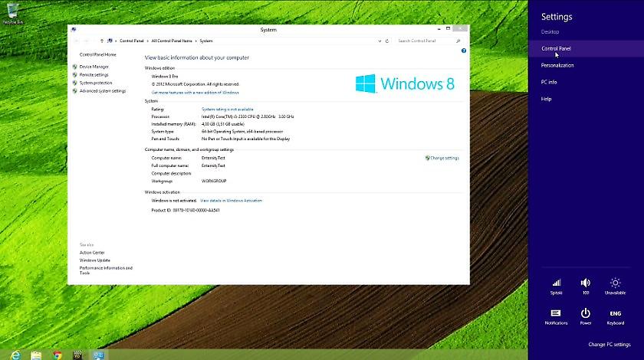Click the shield icon beside Advanced system settings
644x360 pixels.
(75, 91)
